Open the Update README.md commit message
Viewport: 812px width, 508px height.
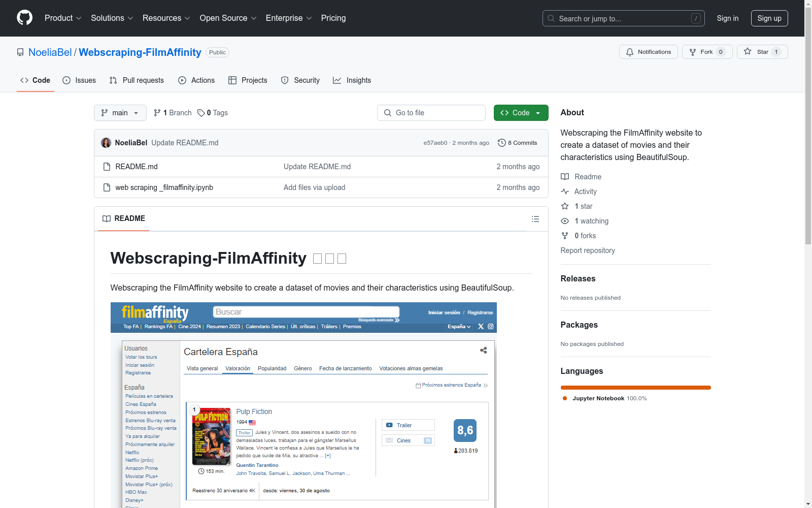(185, 143)
